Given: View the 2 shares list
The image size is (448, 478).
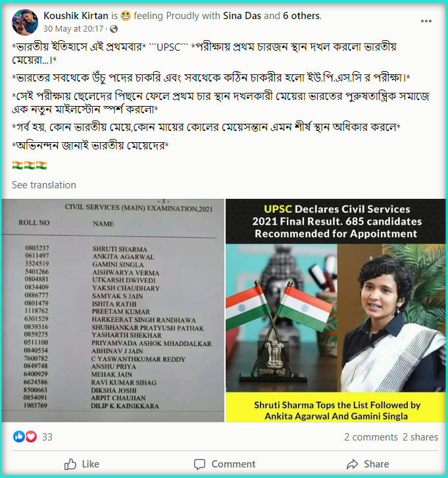Looking at the screenshot, I should (x=420, y=437).
